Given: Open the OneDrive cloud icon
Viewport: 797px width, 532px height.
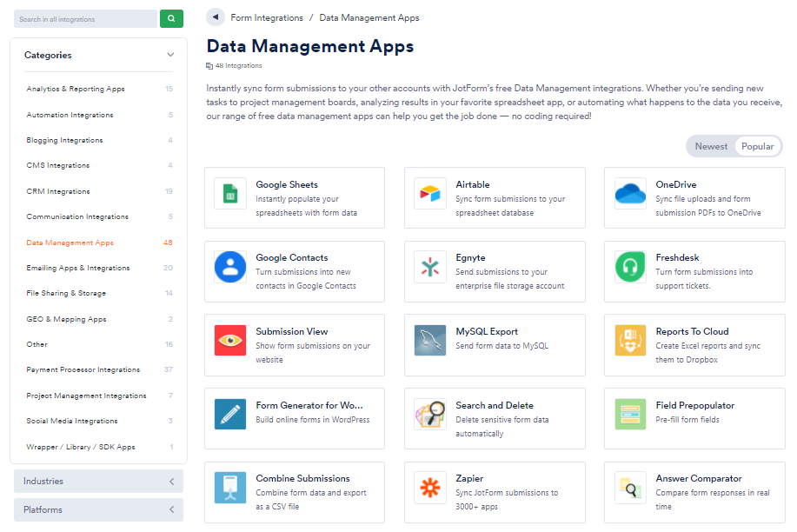Looking at the screenshot, I should (x=630, y=194).
